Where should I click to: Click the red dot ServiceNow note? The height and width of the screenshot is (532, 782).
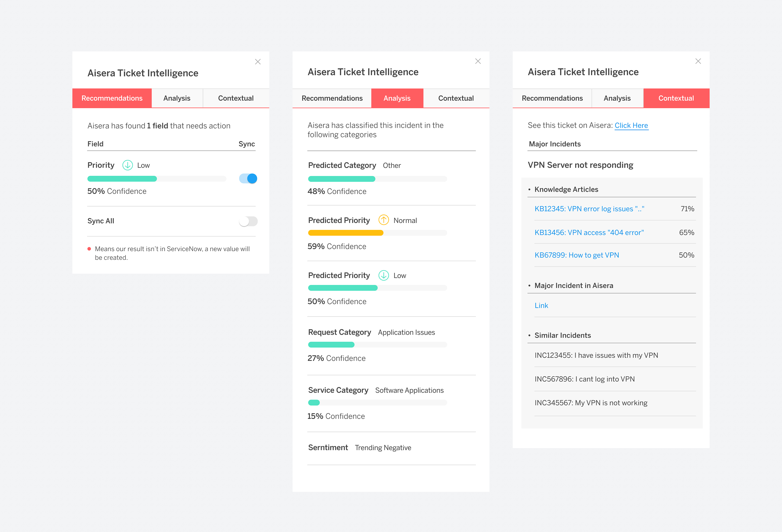(x=169, y=253)
